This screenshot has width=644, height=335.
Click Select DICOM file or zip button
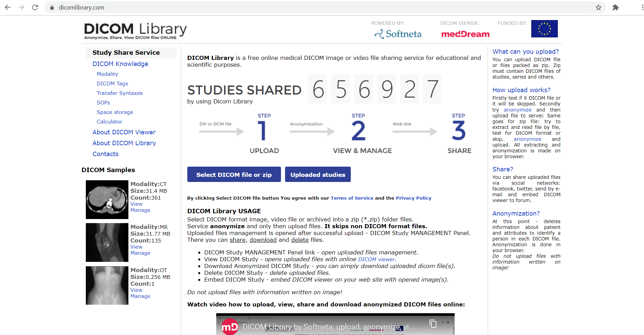point(234,174)
